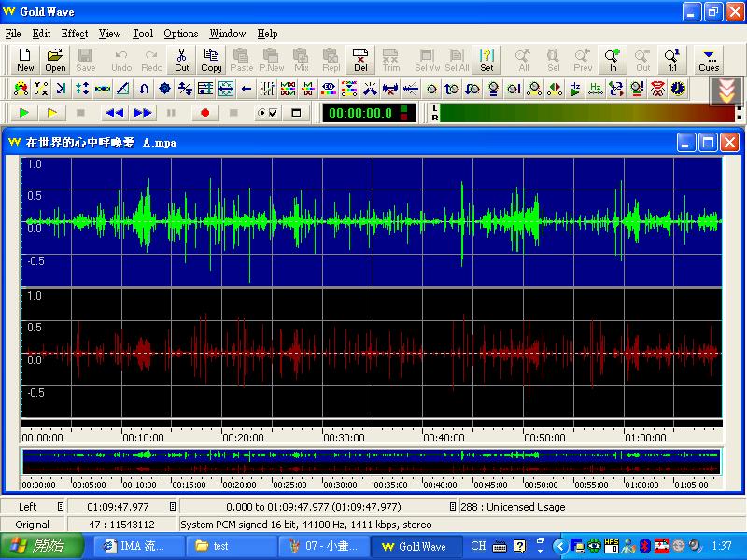The height and width of the screenshot is (560, 747).
Task: Zoom in with the In magnifier icon
Action: pos(613,60)
